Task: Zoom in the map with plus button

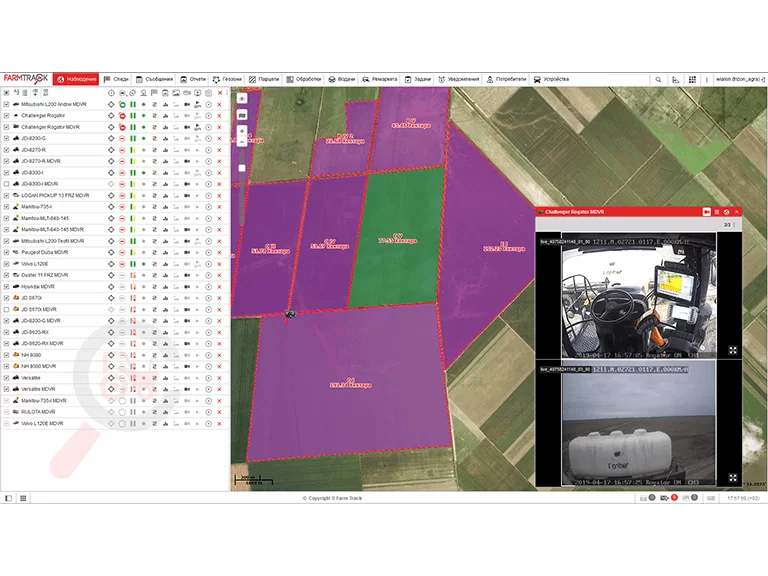Action: (x=242, y=131)
